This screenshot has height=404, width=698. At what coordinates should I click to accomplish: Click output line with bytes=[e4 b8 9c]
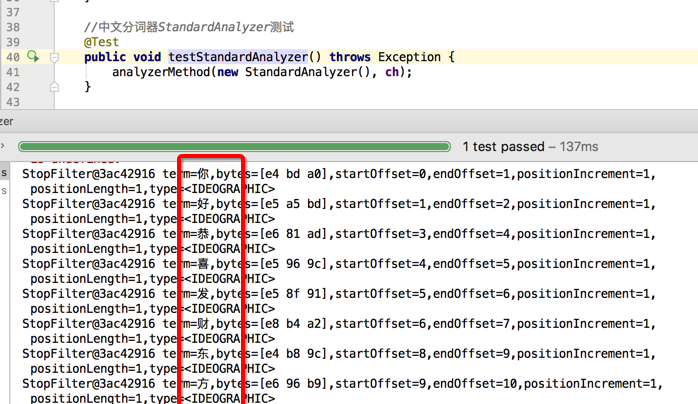coord(339,354)
